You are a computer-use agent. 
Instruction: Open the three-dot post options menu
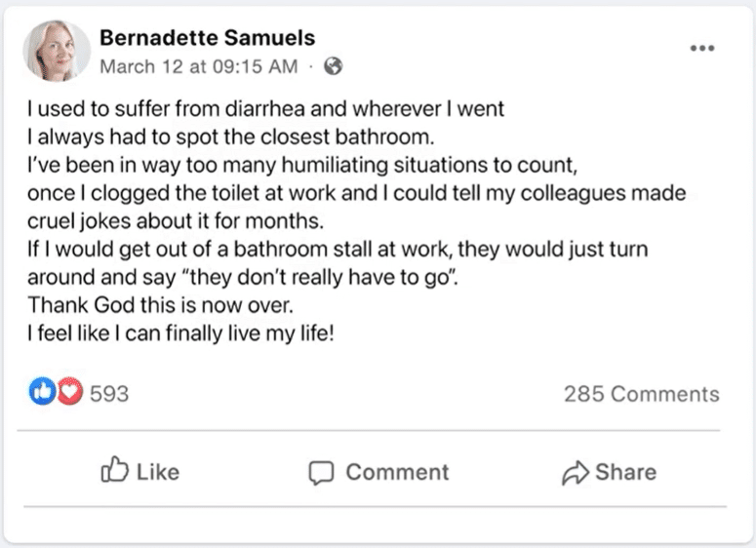tap(701, 48)
